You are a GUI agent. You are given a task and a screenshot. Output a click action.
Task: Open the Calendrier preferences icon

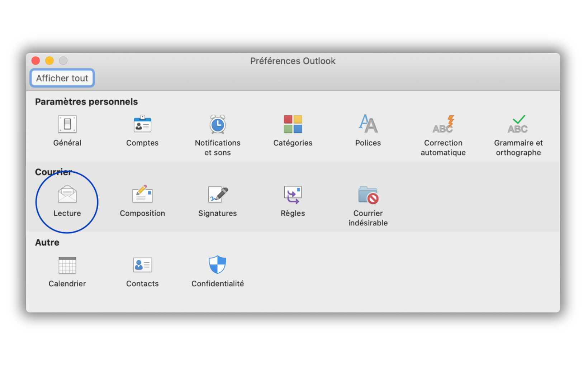pyautogui.click(x=67, y=265)
